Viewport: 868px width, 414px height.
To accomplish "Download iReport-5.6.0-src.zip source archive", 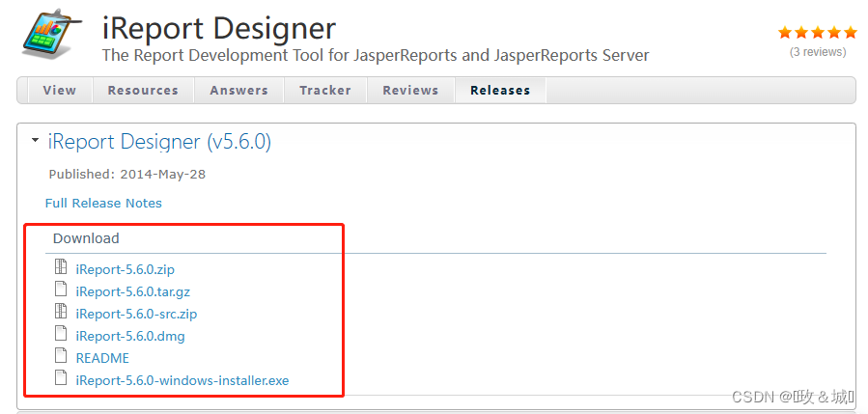I will [136, 314].
